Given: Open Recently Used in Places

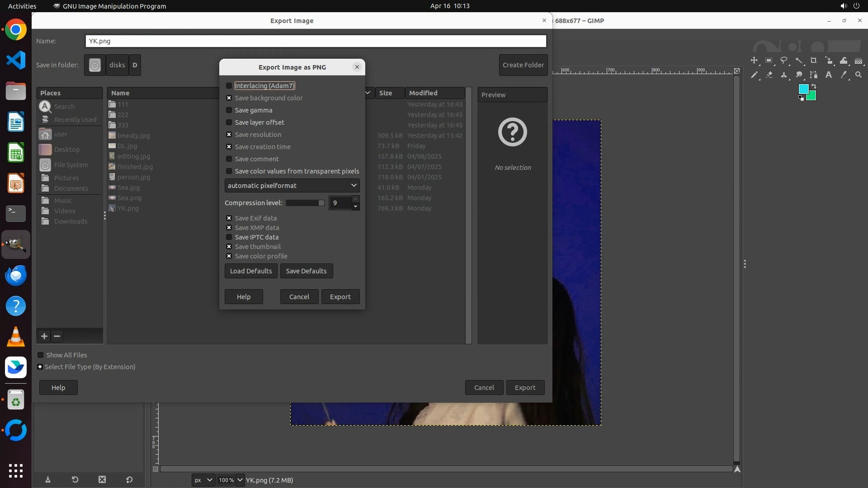Looking at the screenshot, I should click(75, 120).
